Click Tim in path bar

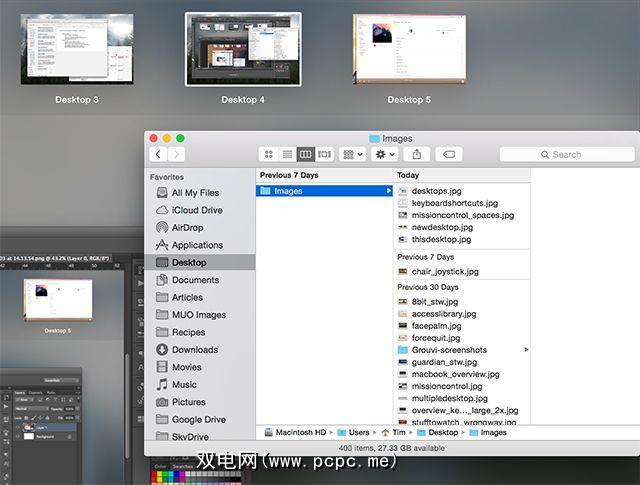[x=393, y=432]
